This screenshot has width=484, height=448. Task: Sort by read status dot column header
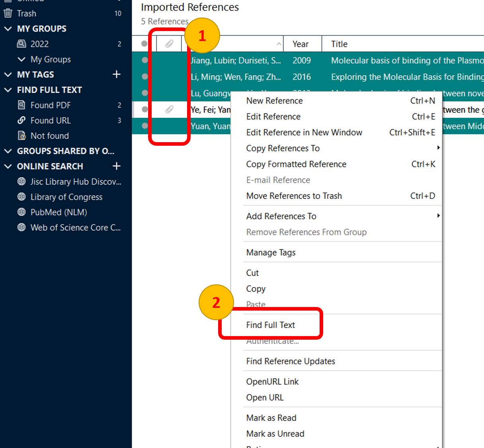144,44
